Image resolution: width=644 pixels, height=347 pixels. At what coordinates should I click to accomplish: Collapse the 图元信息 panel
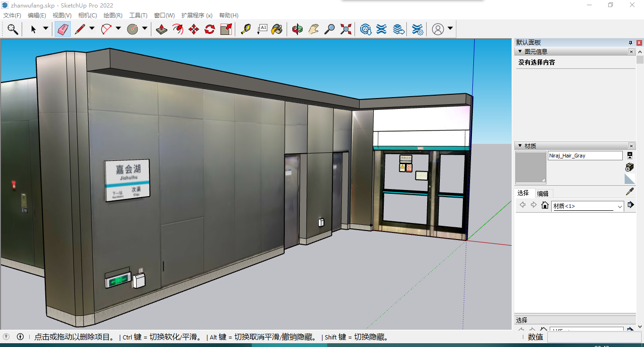pyautogui.click(x=520, y=51)
